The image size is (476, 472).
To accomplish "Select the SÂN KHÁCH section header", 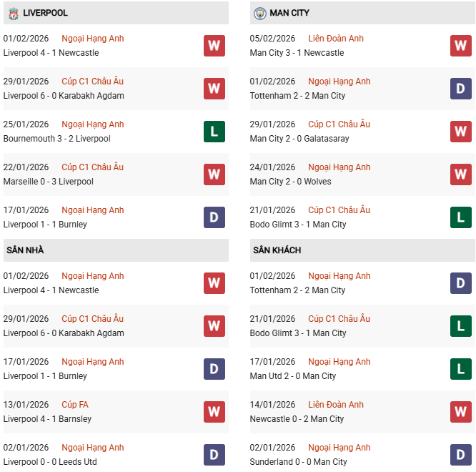I will point(277,250).
